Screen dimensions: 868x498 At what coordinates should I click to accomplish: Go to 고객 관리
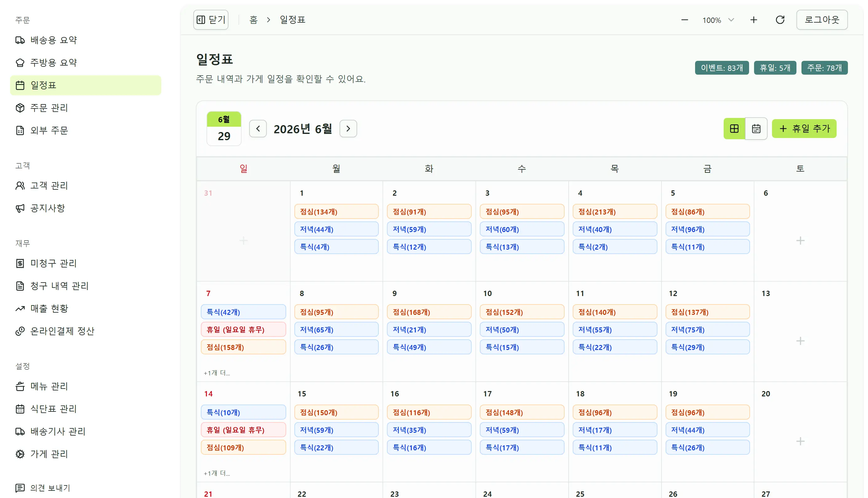(86, 185)
